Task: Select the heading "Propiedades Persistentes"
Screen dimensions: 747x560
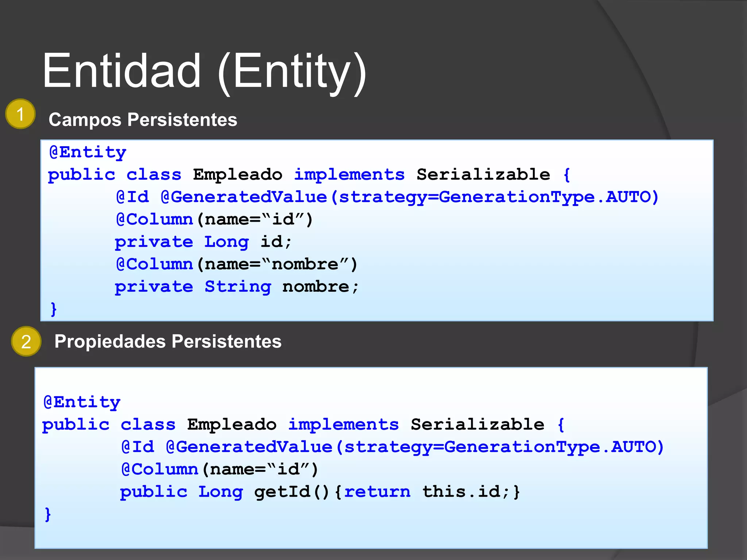Action: (x=168, y=342)
